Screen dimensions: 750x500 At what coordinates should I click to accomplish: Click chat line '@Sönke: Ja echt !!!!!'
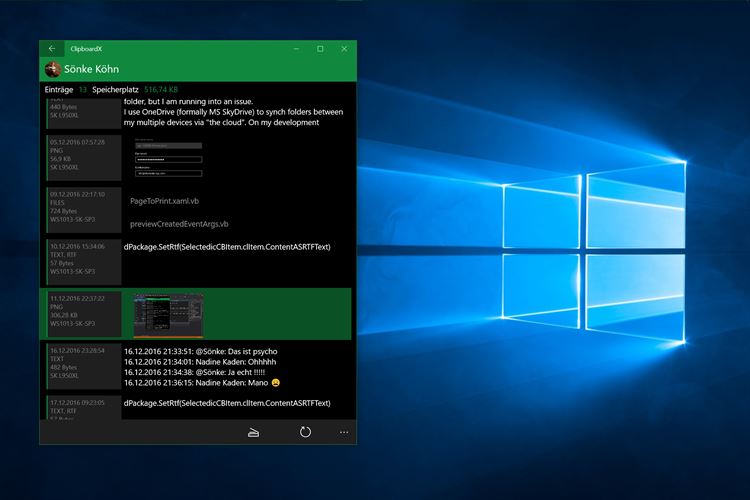coord(195,372)
